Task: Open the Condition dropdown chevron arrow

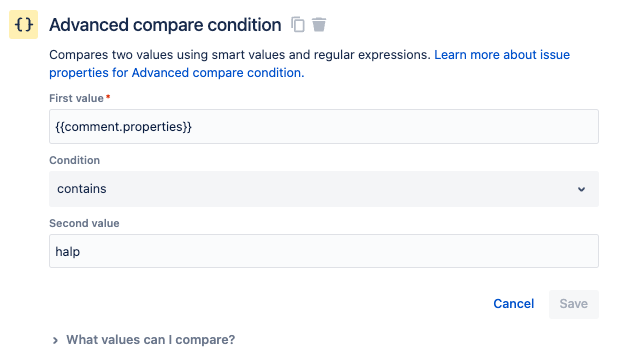Action: [581, 189]
